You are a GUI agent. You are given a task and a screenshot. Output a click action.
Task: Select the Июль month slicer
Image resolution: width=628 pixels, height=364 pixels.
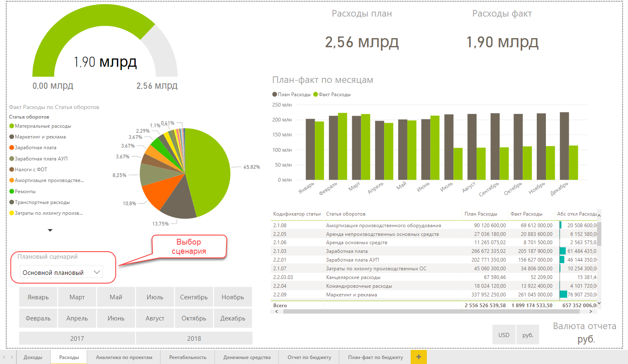(155, 297)
